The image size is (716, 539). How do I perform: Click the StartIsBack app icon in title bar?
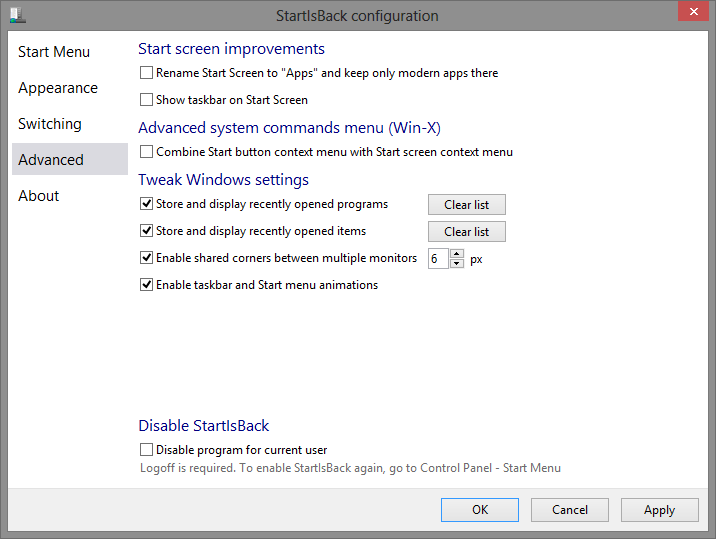(x=17, y=15)
